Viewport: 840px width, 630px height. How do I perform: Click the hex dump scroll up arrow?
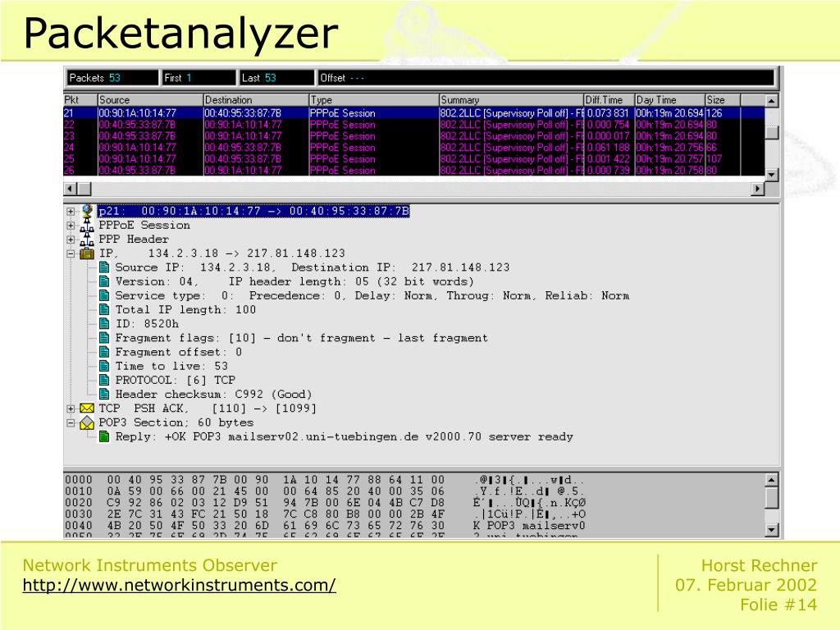(x=771, y=479)
